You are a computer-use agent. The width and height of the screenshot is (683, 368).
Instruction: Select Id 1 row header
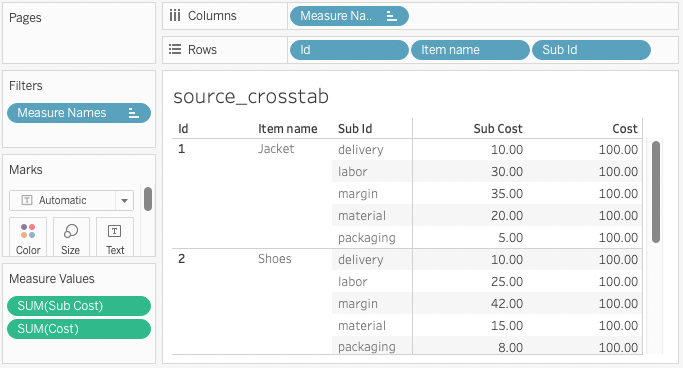(x=182, y=149)
